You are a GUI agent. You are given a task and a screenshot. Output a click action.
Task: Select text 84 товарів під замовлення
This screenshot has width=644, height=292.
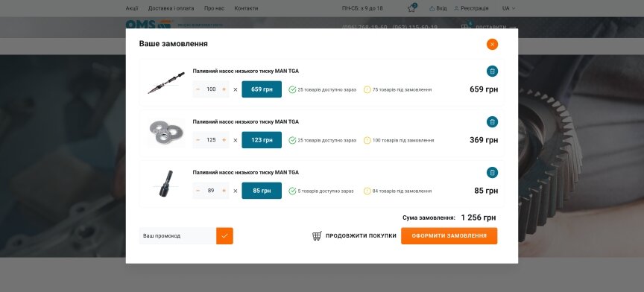[402, 191]
